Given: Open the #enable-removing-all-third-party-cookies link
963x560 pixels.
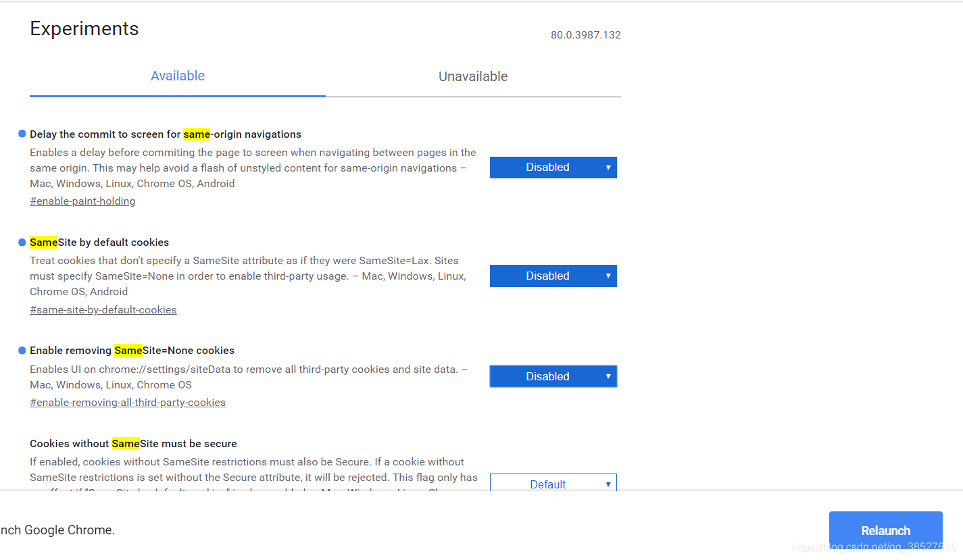Looking at the screenshot, I should pos(128,403).
